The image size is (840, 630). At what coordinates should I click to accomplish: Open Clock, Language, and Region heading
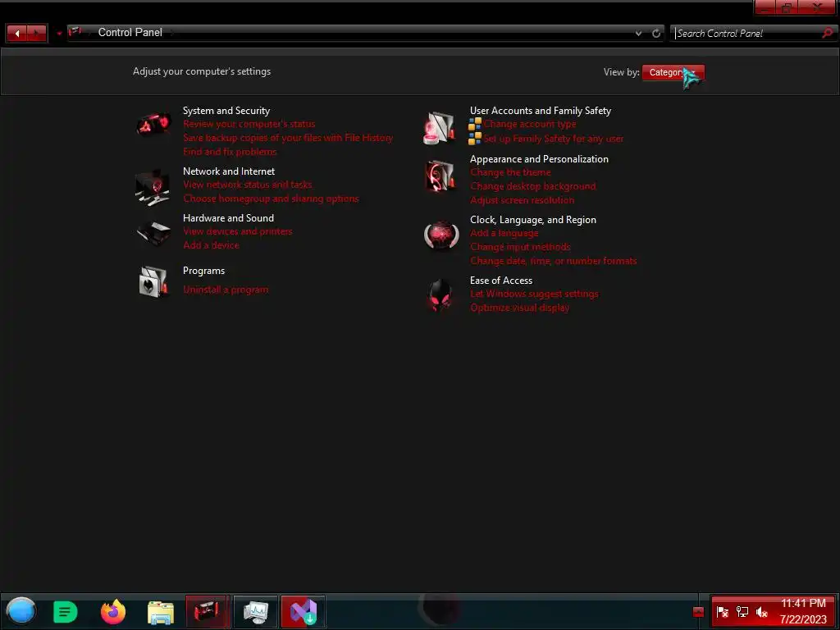533,220
